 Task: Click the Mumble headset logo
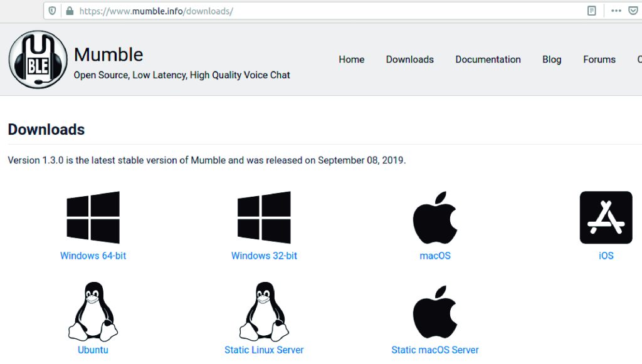tap(38, 60)
